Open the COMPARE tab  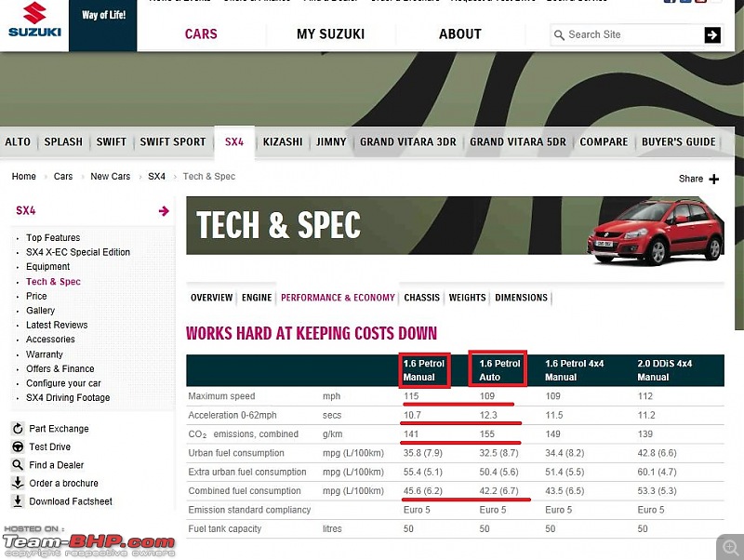click(604, 142)
